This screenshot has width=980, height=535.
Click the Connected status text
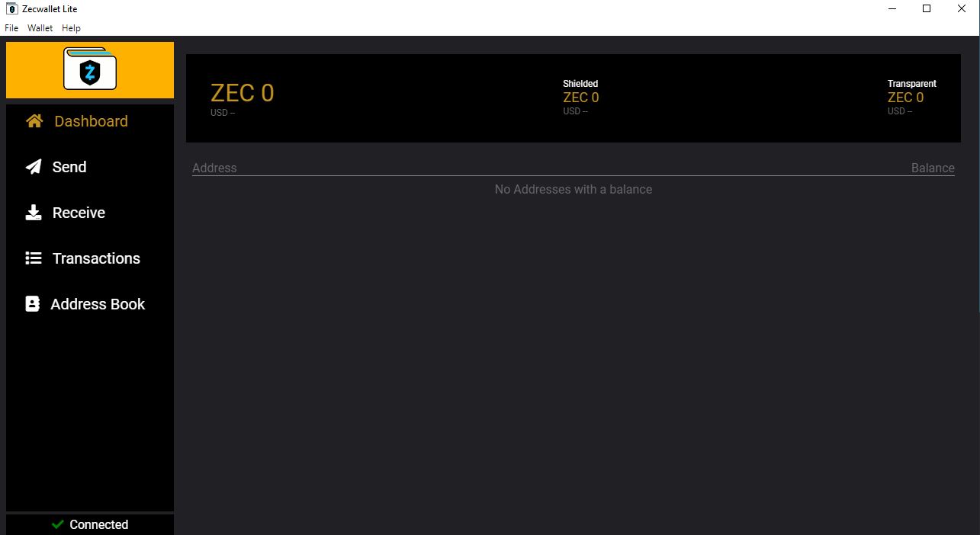[98, 524]
